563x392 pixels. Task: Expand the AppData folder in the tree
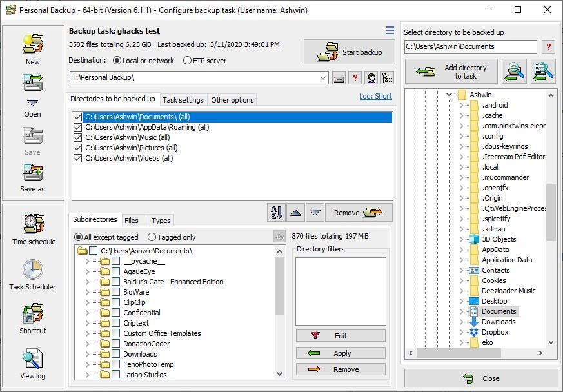coord(461,250)
